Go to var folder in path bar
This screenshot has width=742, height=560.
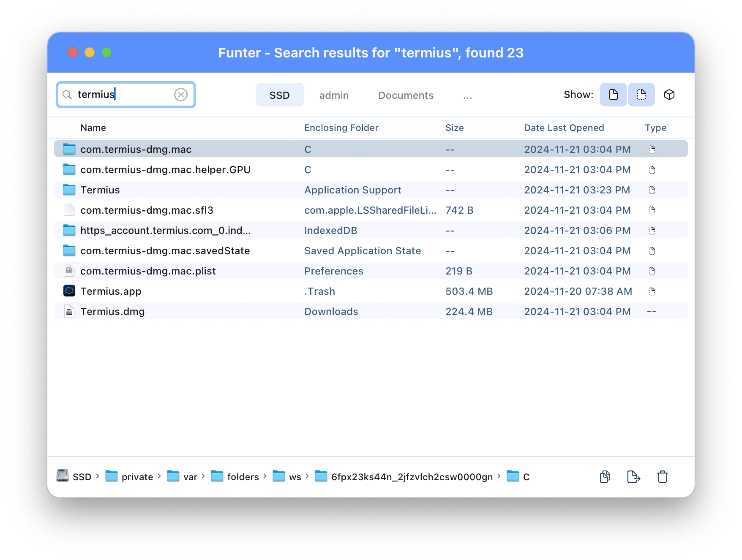click(x=182, y=476)
